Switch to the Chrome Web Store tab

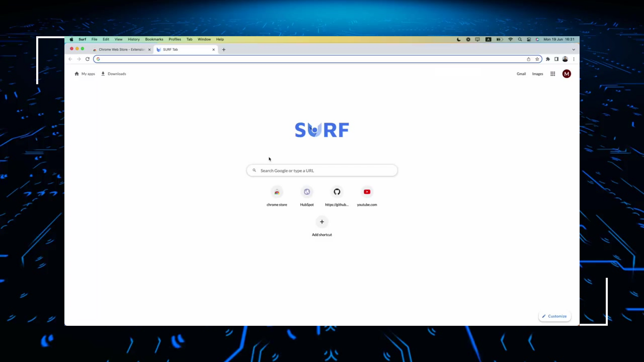click(121, 49)
